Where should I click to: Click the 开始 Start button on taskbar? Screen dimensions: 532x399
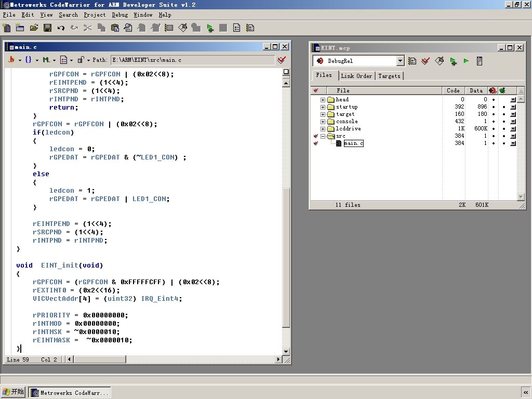[x=13, y=392]
